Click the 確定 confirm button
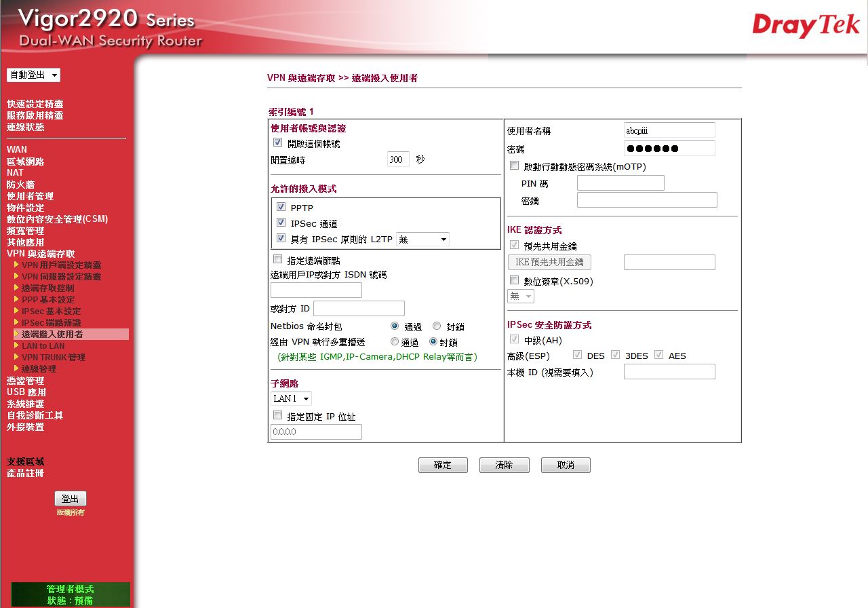 (x=443, y=465)
